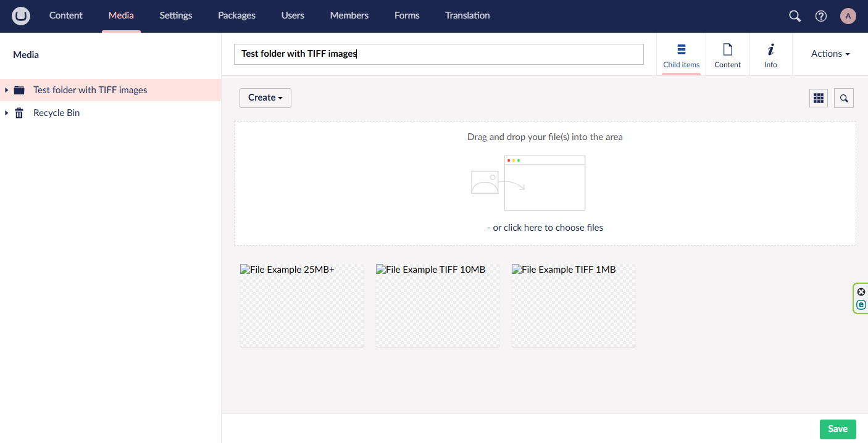Click the folder icon next to Test folder
This screenshot has width=868, height=443.
point(19,89)
